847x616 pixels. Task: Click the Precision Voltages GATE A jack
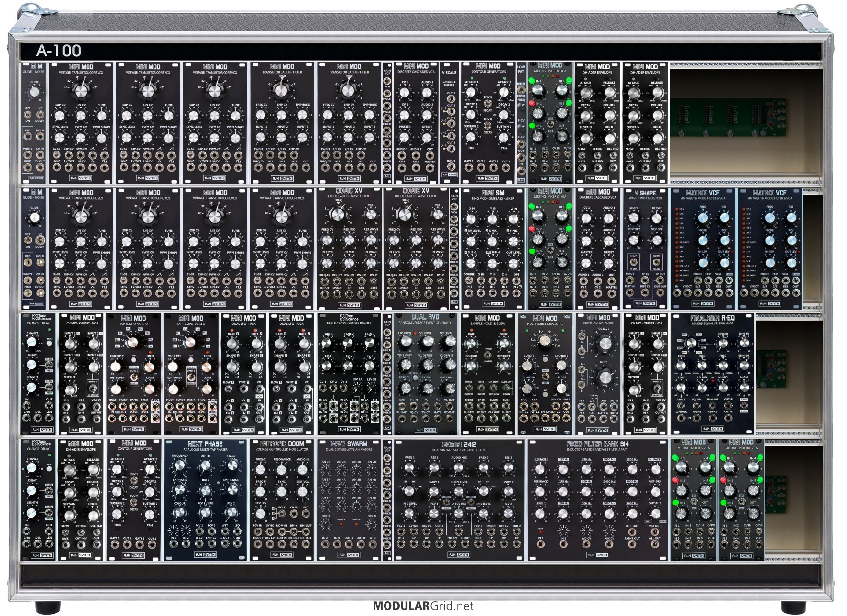point(603,419)
